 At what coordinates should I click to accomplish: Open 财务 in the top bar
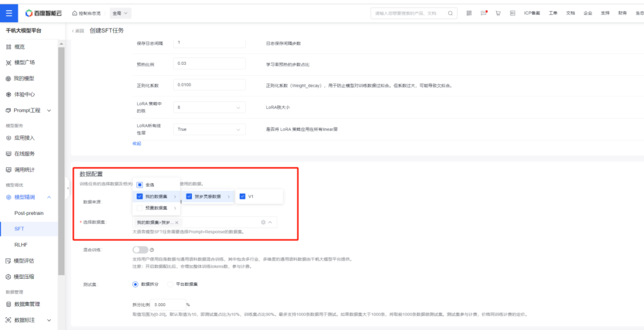[623, 13]
